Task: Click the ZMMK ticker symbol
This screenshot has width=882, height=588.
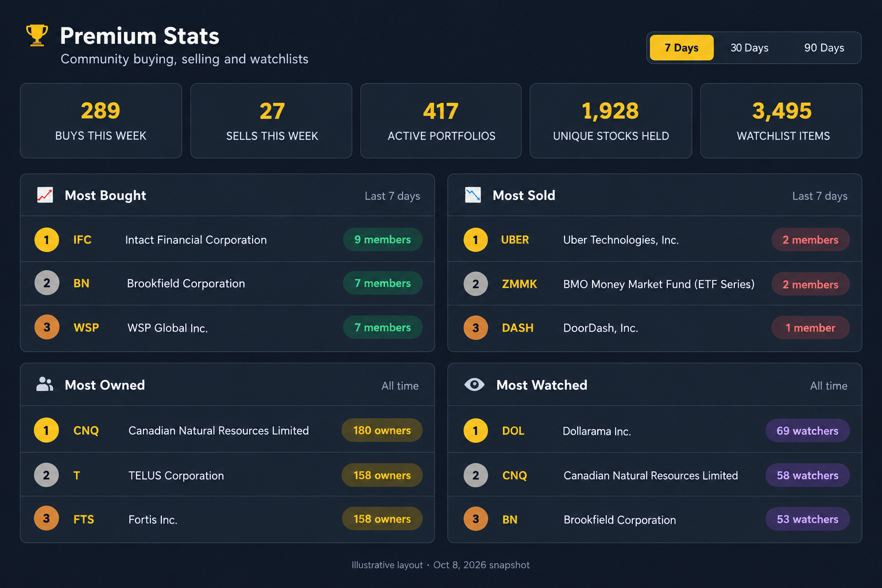Action: pyautogui.click(x=520, y=284)
